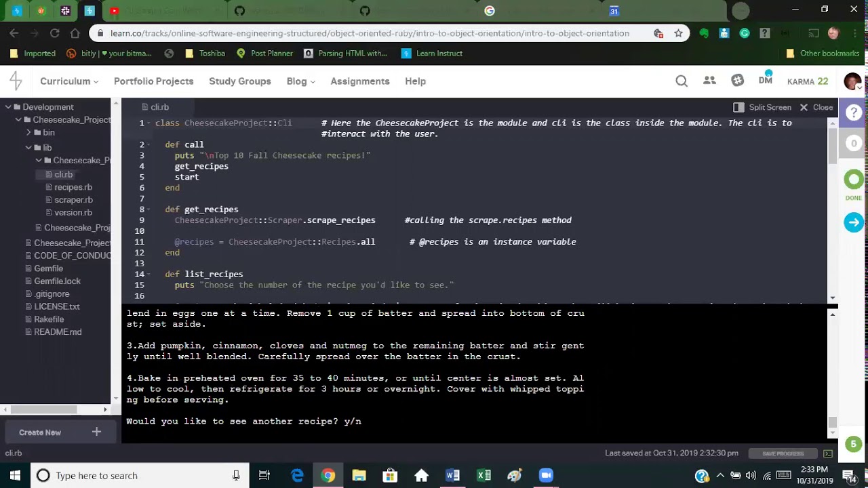868x488 pixels.
Task: Open Word from the taskbar
Action: (x=452, y=475)
